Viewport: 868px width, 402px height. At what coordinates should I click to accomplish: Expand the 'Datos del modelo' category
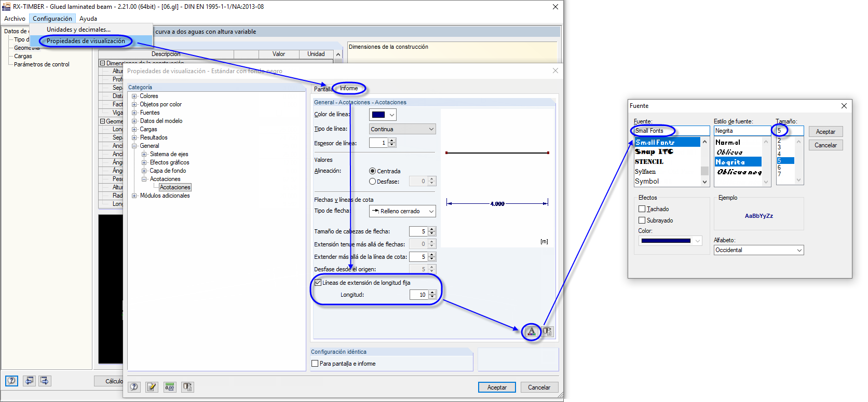point(134,121)
